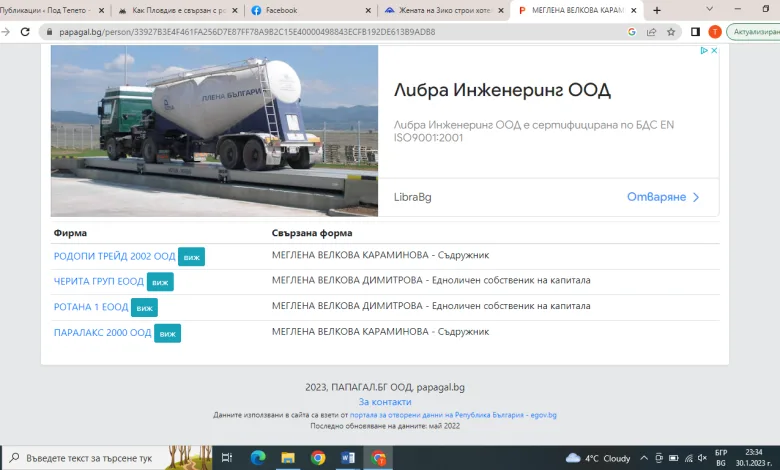The image size is (780, 470).
Task: Launch Microsoft Edge from the taskbar
Action: [258, 458]
